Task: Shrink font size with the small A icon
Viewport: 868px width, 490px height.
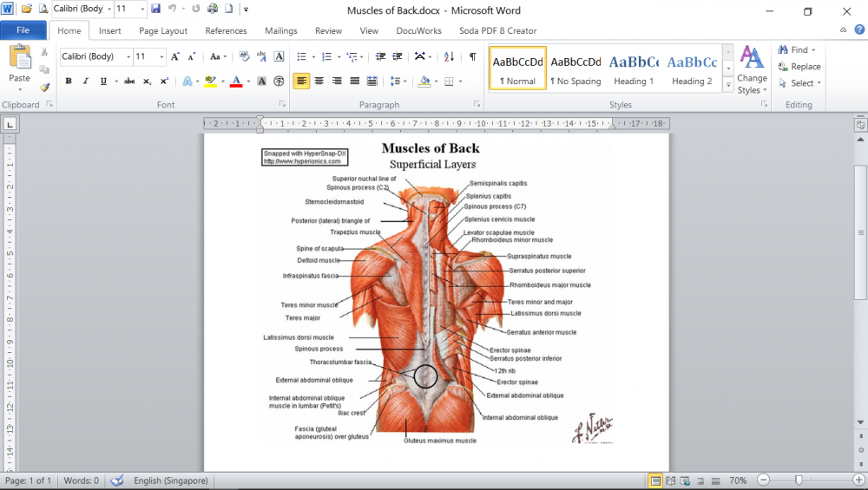Action: tap(192, 56)
